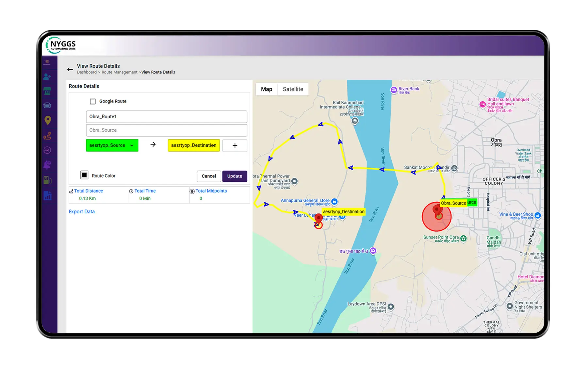588x366 pixels.
Task: Open the GPS tracking icon in sidebar
Action: (x=47, y=150)
